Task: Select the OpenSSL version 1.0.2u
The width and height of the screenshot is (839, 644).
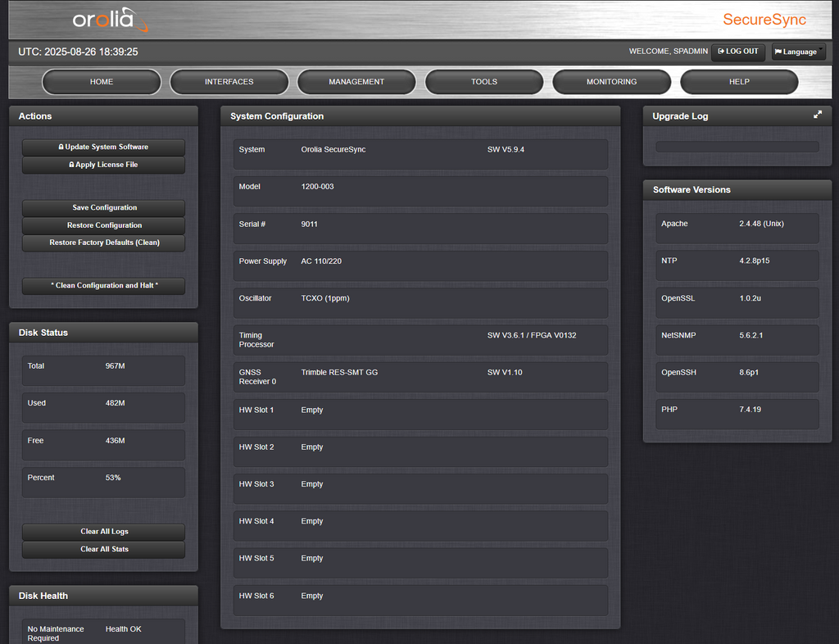Action: coord(751,298)
